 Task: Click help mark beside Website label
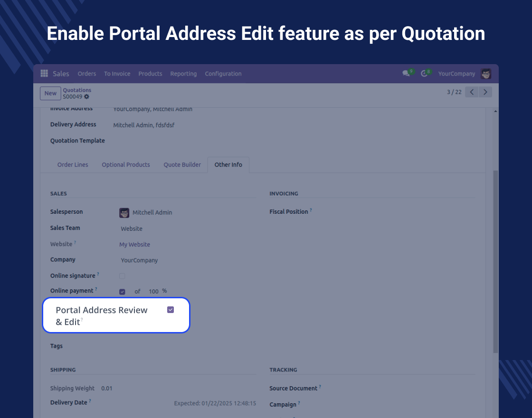coord(75,242)
